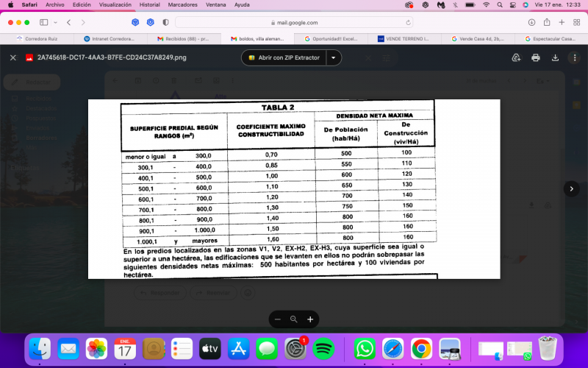Click the first blue shield extension icon
The height and width of the screenshot is (368, 588).
coord(135,23)
